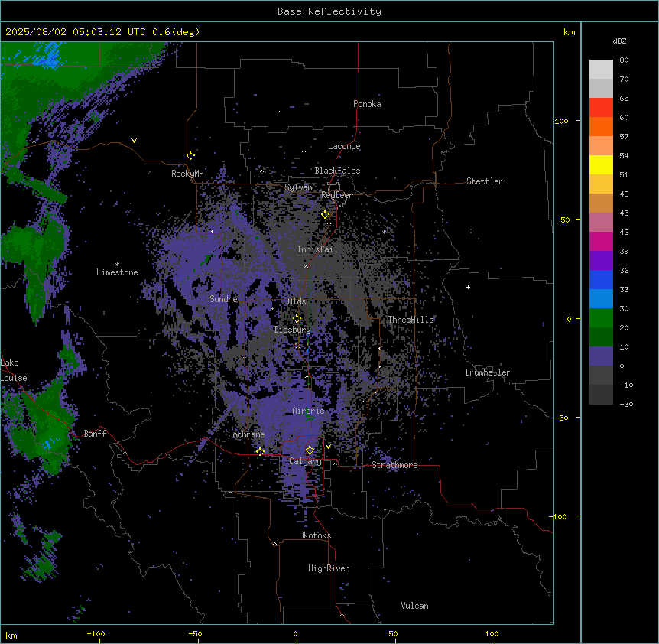Click the HighRiver label
Viewport: 659px width, 644px height.
point(329,568)
